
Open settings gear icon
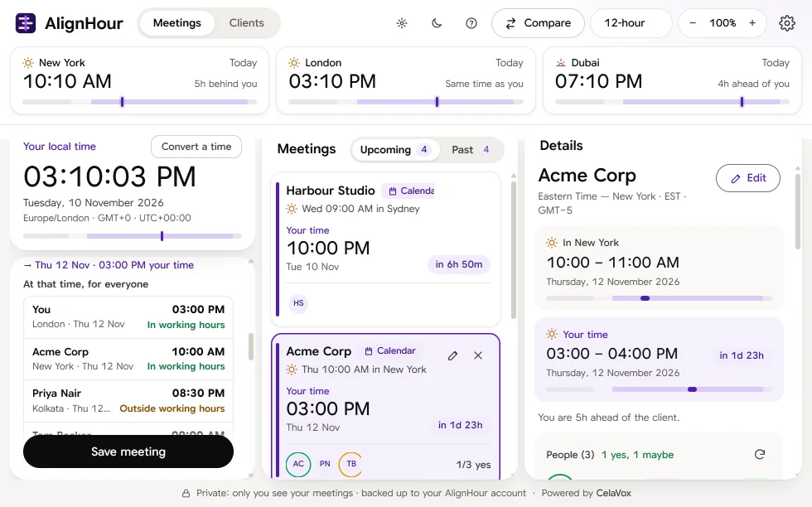point(786,23)
